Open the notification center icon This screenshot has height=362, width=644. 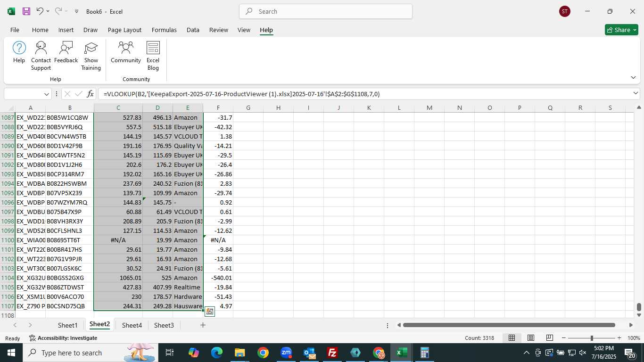(x=630, y=353)
